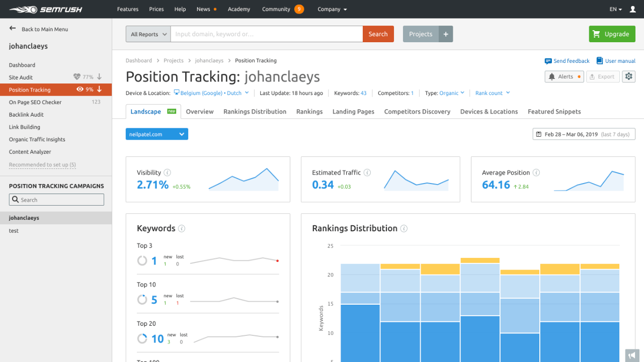
Task: Open Content Analyzer in sidebar
Action: click(30, 152)
